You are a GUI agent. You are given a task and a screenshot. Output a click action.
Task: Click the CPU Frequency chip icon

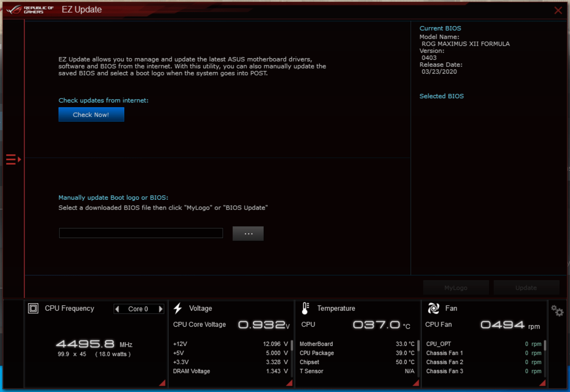(33, 308)
